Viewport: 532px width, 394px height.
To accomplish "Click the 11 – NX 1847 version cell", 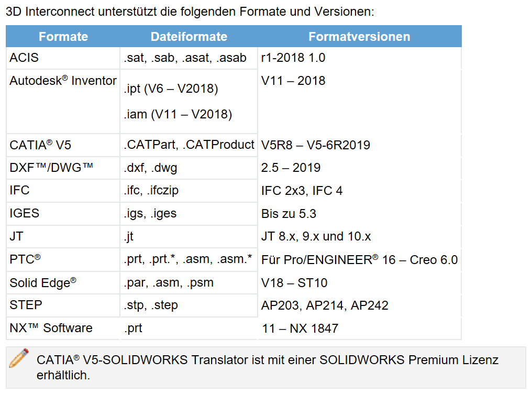I will coord(359,328).
